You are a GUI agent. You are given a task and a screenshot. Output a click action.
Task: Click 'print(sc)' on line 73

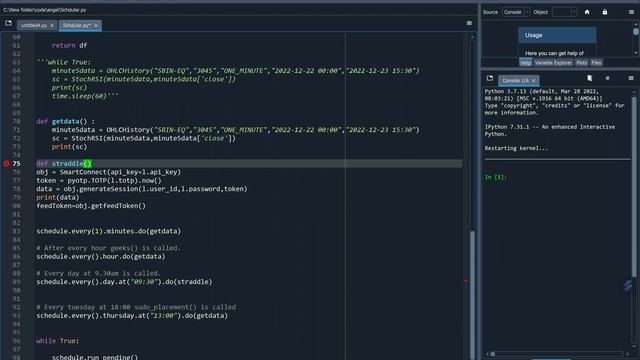tap(69, 147)
